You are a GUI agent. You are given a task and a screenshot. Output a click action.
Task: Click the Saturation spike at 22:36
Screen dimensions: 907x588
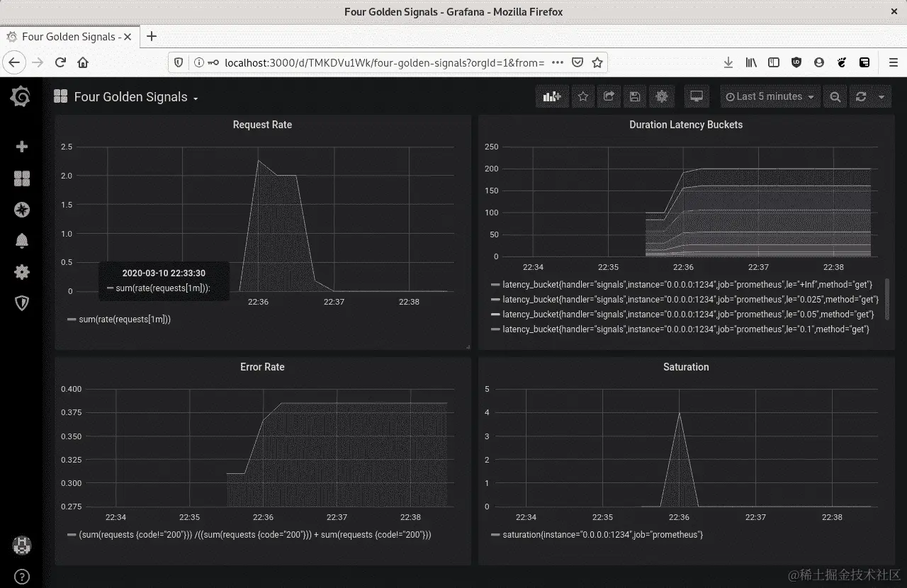click(x=680, y=413)
